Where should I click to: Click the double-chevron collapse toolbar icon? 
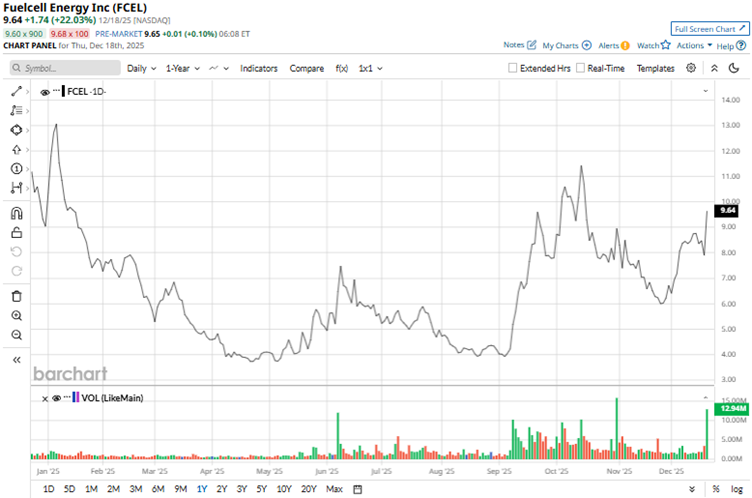click(714, 68)
